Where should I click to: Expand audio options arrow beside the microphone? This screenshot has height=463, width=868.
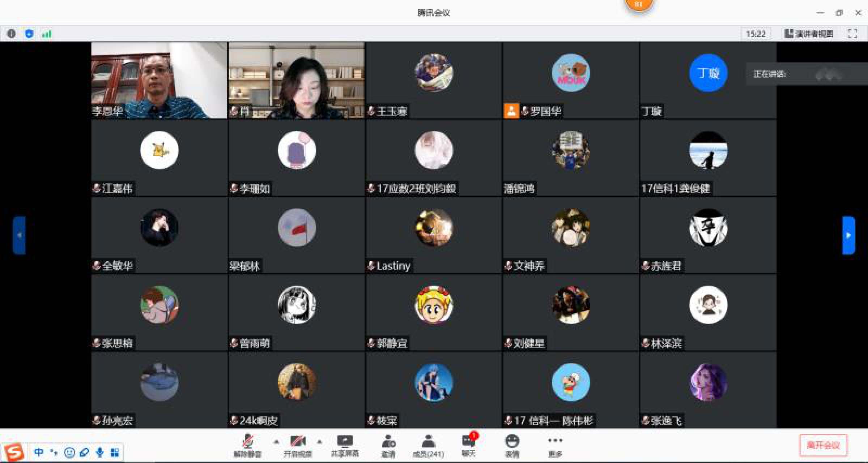point(276,442)
